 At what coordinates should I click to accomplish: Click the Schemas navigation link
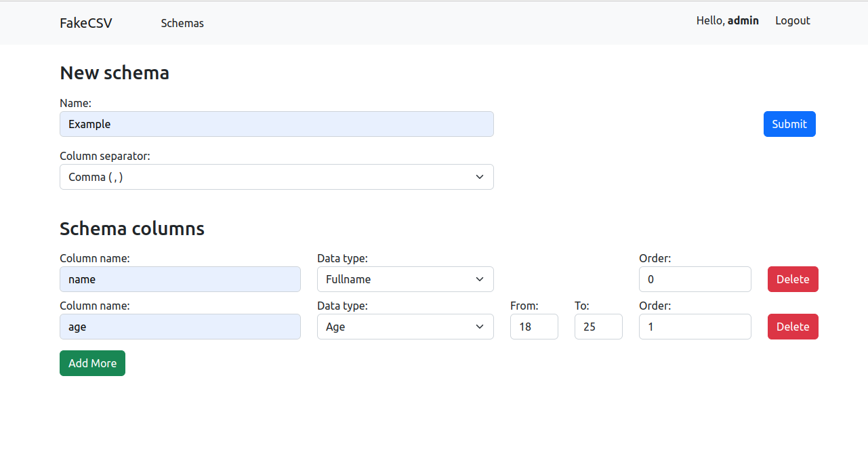(x=182, y=23)
